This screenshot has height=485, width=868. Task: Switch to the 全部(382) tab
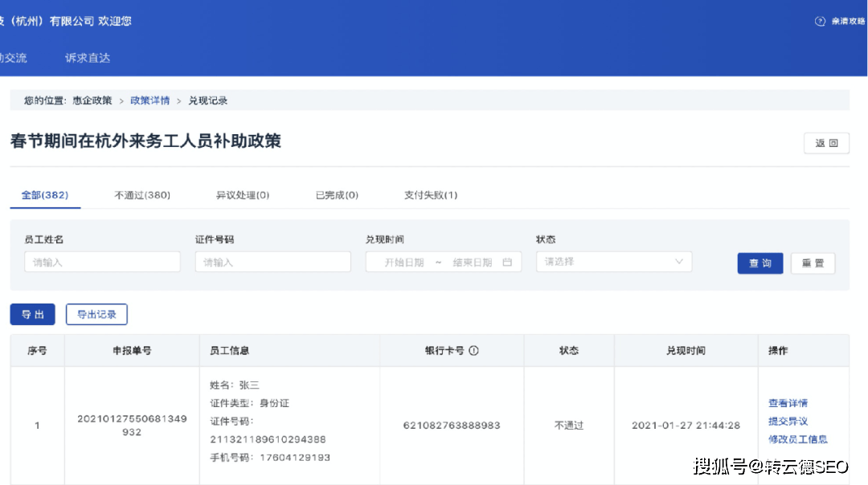(x=45, y=195)
